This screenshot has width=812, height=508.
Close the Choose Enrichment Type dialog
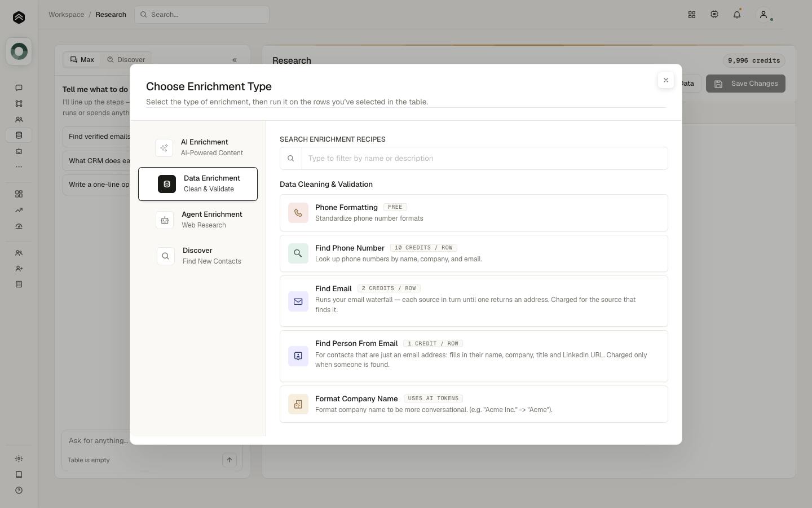(666, 80)
